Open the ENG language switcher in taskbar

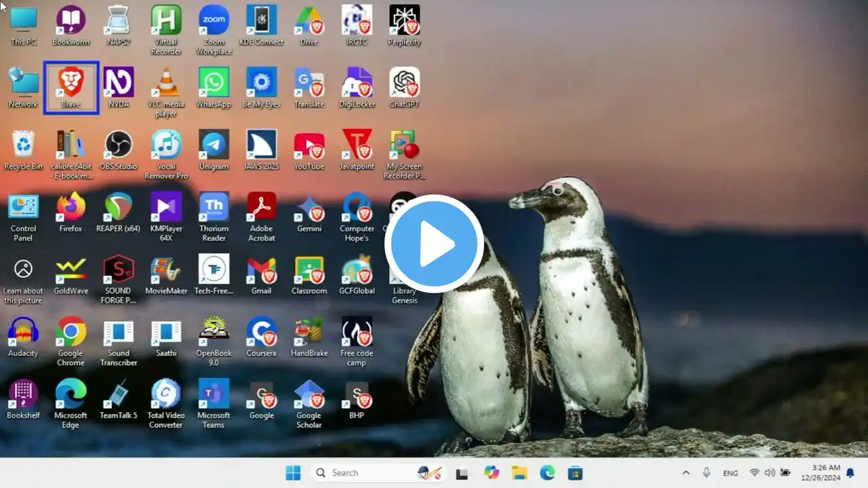point(730,473)
